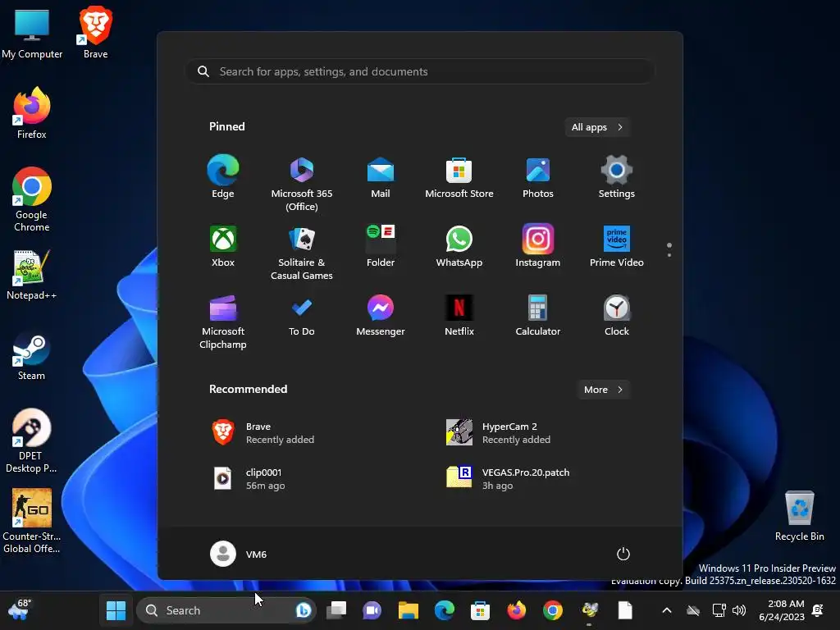Open the Clock app
840x630 pixels.
[x=617, y=315]
